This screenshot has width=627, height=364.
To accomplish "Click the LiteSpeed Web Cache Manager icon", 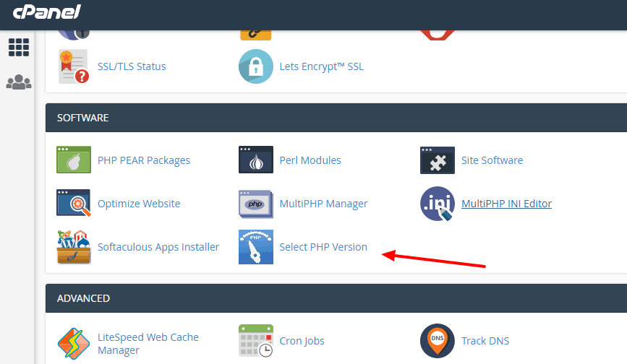I will tap(73, 343).
